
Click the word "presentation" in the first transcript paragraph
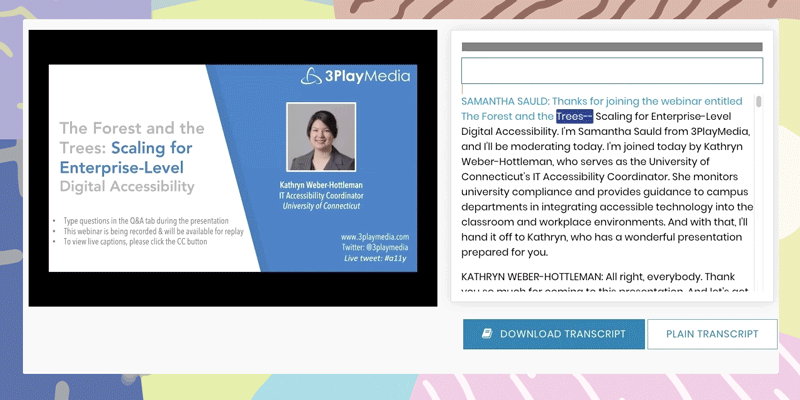pos(706,238)
